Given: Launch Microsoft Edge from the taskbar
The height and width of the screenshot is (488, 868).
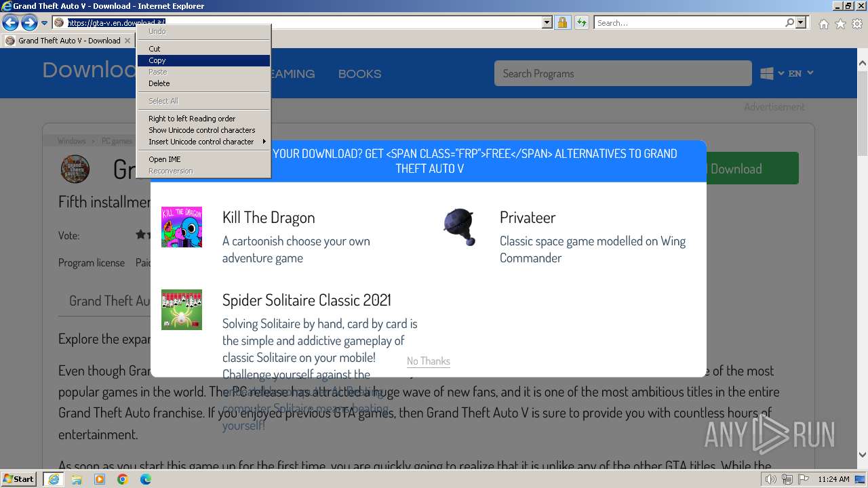Looking at the screenshot, I should point(146,479).
